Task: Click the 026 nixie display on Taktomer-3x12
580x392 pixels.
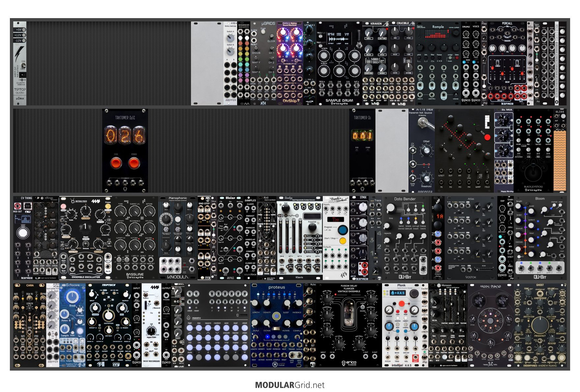Action: tap(125, 135)
